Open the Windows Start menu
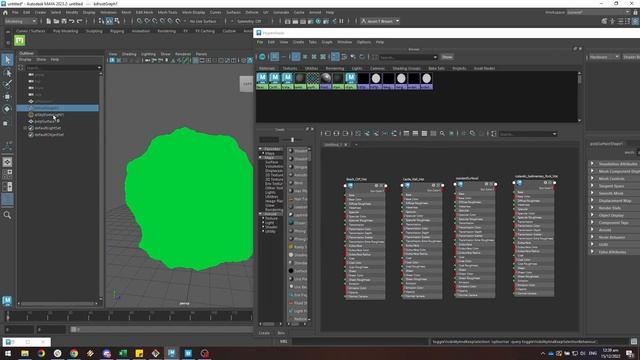 point(8,353)
